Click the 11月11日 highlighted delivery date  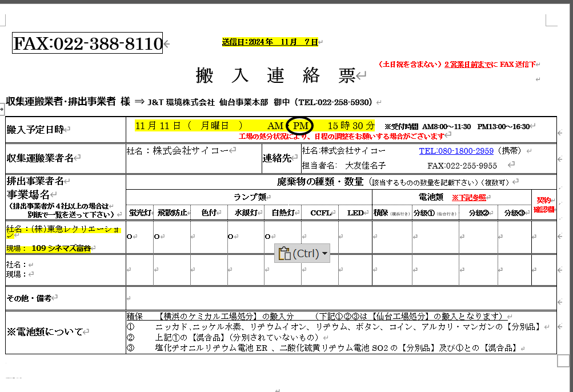point(159,126)
